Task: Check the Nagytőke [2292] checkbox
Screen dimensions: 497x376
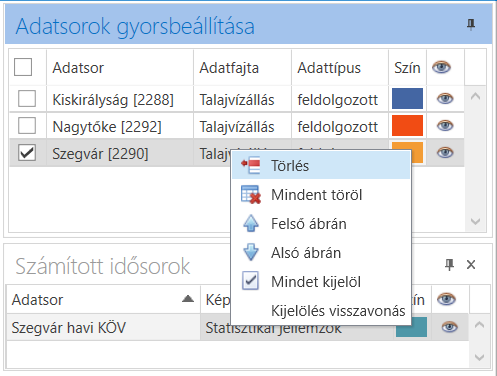Action: click(x=27, y=126)
